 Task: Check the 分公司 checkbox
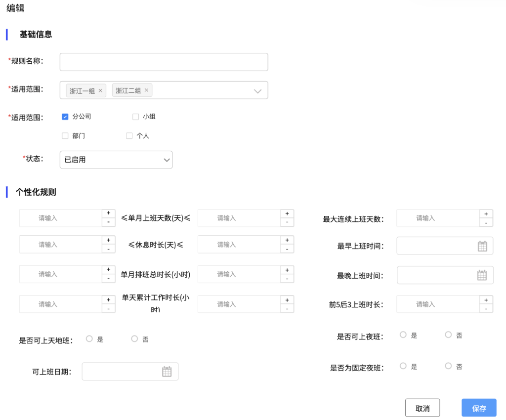[65, 117]
